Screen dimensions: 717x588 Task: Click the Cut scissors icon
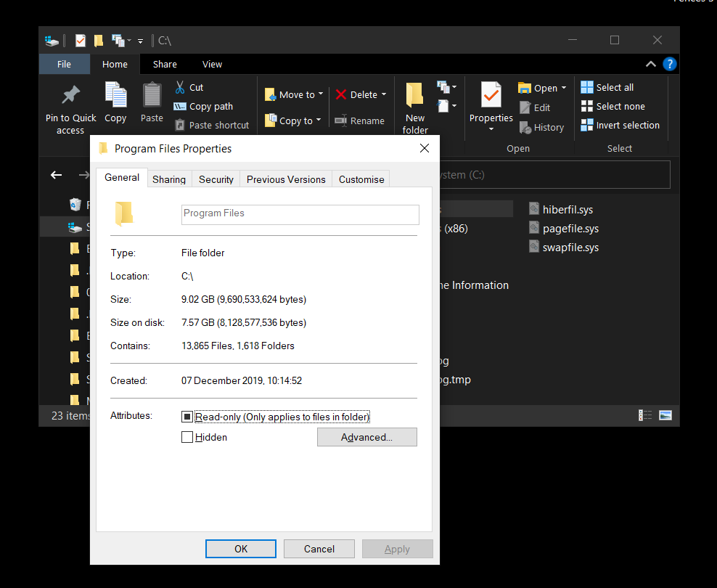(x=180, y=87)
